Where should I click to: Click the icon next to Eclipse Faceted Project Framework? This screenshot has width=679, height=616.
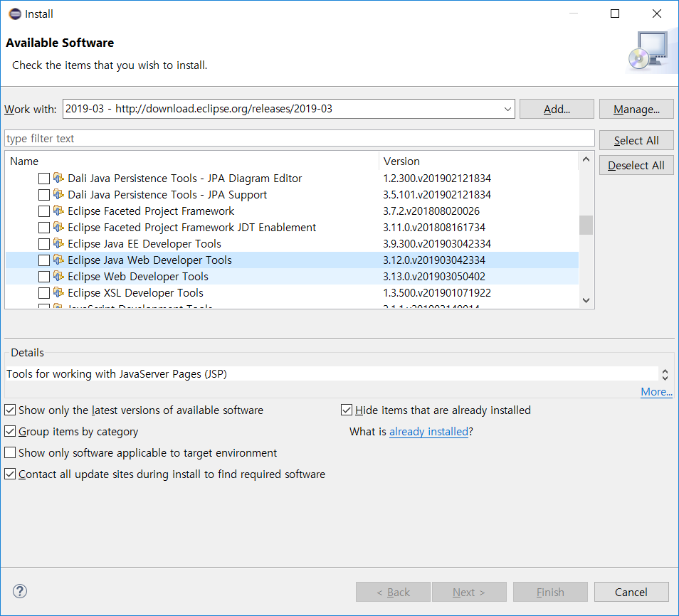[x=58, y=211]
